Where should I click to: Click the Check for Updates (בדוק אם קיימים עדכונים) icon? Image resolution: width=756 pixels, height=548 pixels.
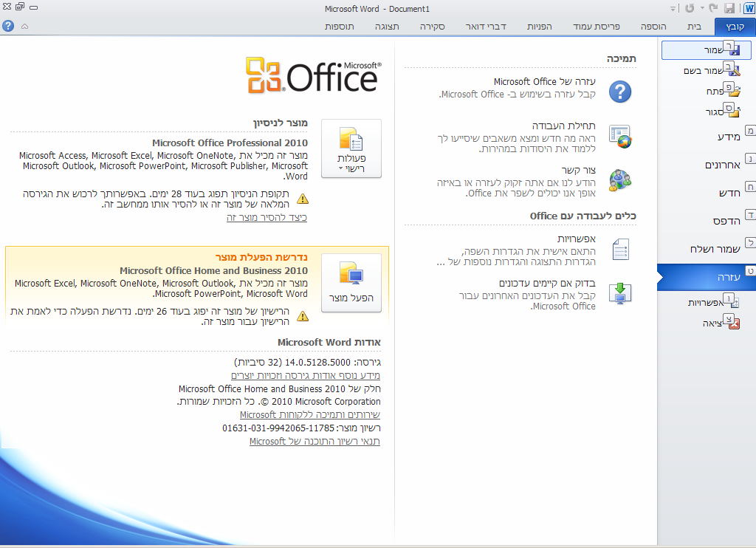pos(620,293)
